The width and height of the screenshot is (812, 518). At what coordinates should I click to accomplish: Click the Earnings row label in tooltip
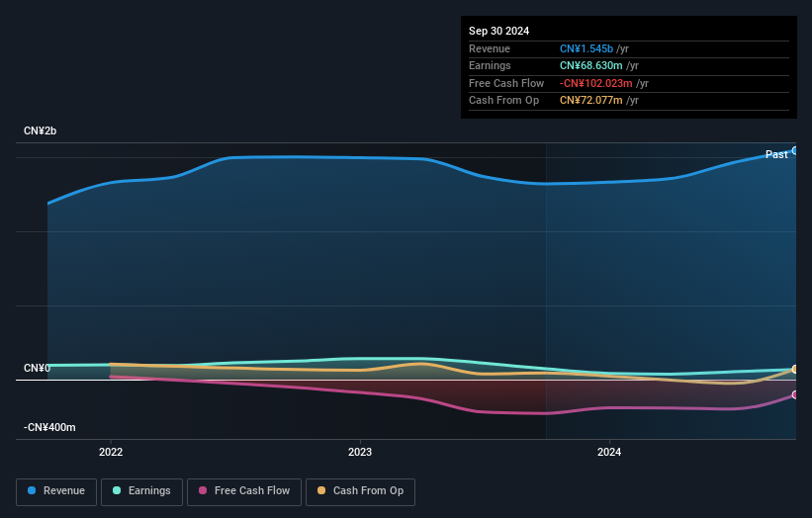pyautogui.click(x=490, y=65)
